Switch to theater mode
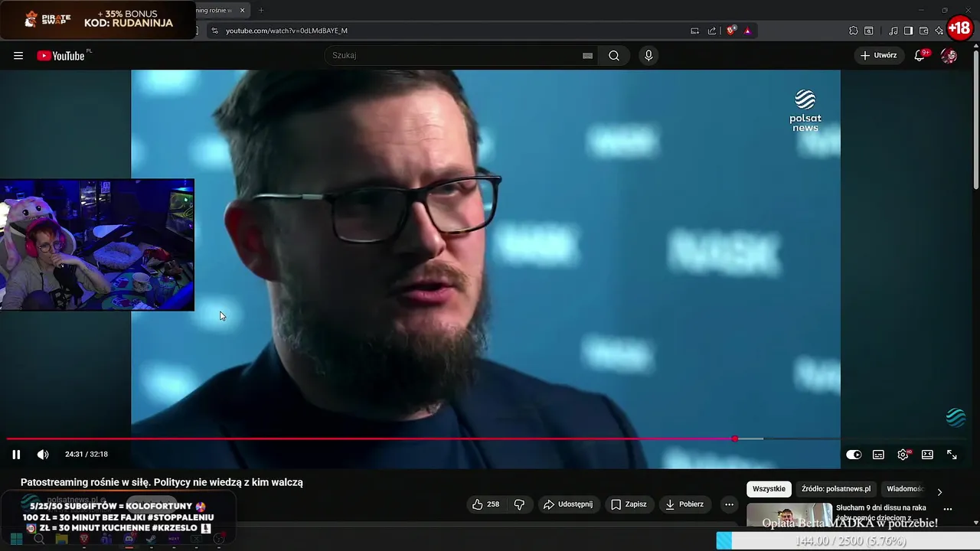 [927, 455]
